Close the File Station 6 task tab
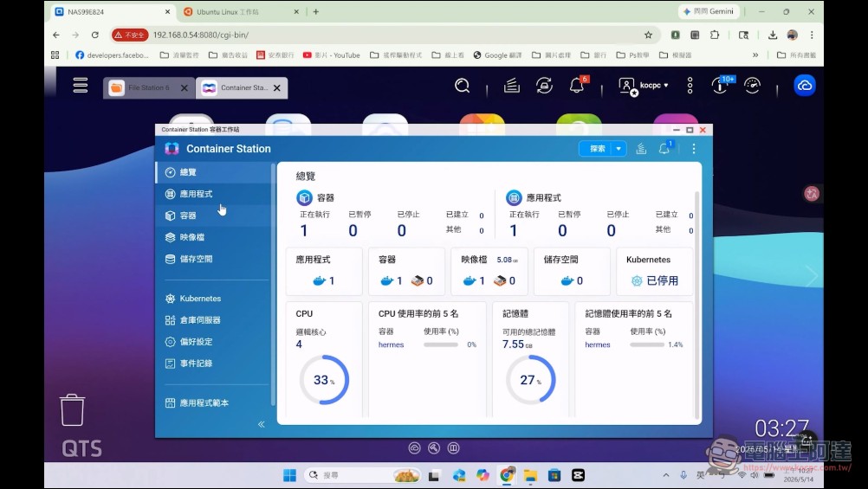Viewport: 868px width, 489px height. click(185, 87)
